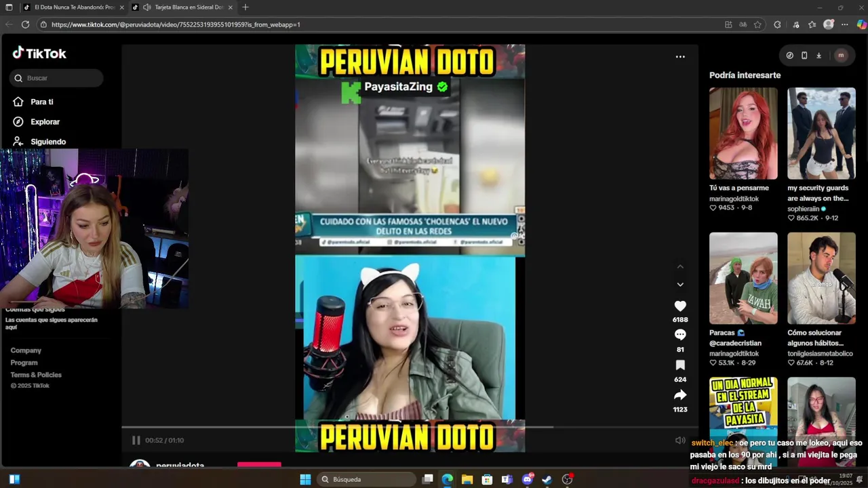The height and width of the screenshot is (488, 868).
Task: Open the Paracas video thumbnail
Action: click(x=743, y=278)
